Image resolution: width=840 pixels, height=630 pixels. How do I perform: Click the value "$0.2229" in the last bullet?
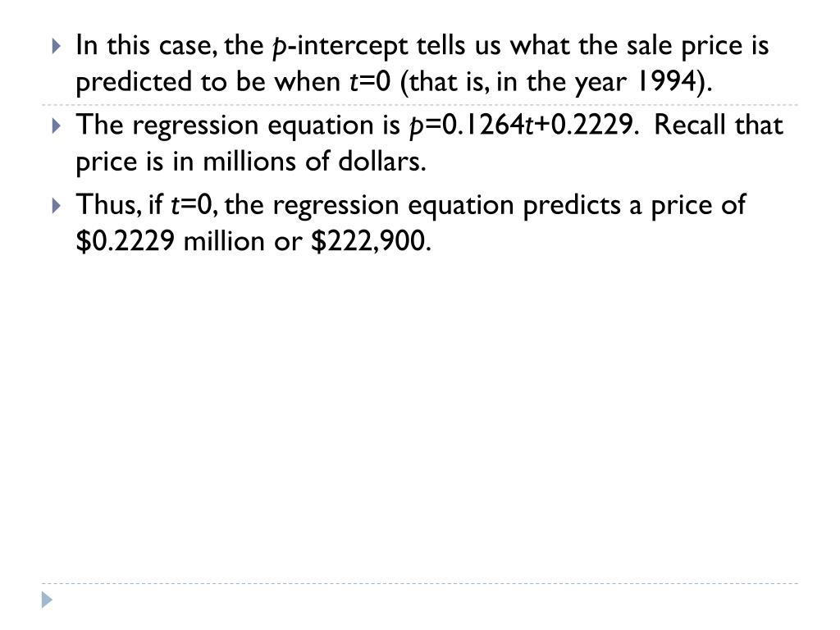click(x=126, y=240)
